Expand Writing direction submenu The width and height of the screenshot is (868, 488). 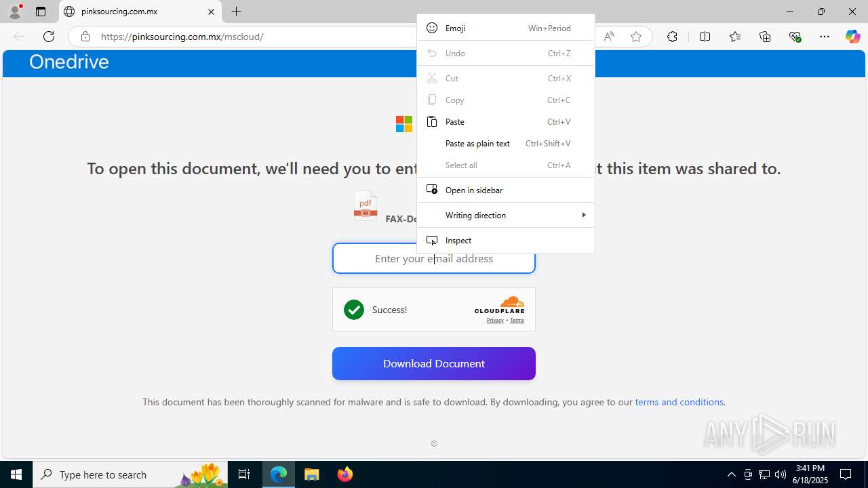tap(506, 215)
